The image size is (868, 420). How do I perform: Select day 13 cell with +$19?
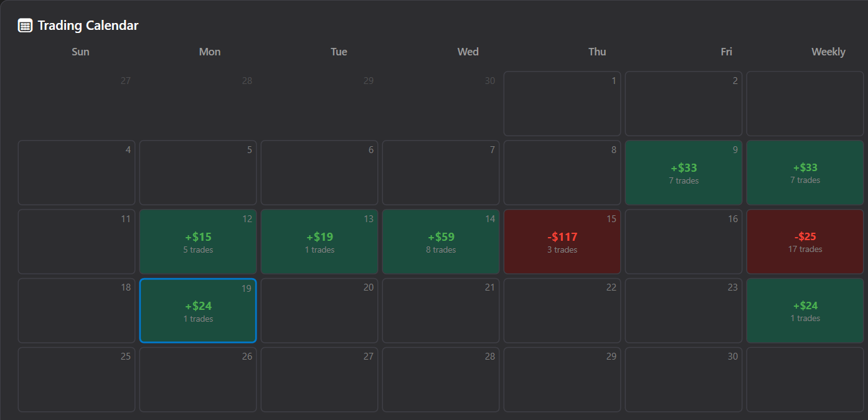click(x=319, y=241)
